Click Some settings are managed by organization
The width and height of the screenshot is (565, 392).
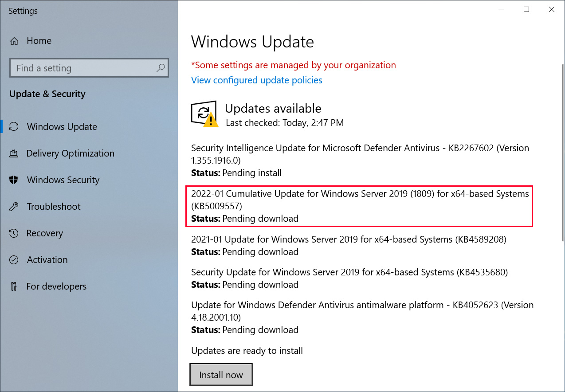click(294, 65)
